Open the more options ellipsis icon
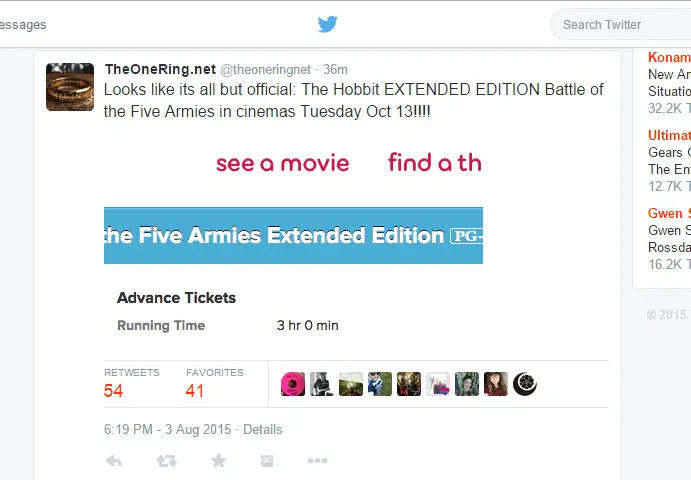This screenshot has height=480, width=691. (x=317, y=461)
